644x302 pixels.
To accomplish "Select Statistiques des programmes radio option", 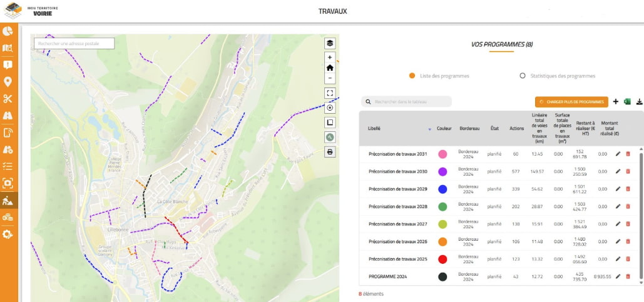I will tap(523, 76).
